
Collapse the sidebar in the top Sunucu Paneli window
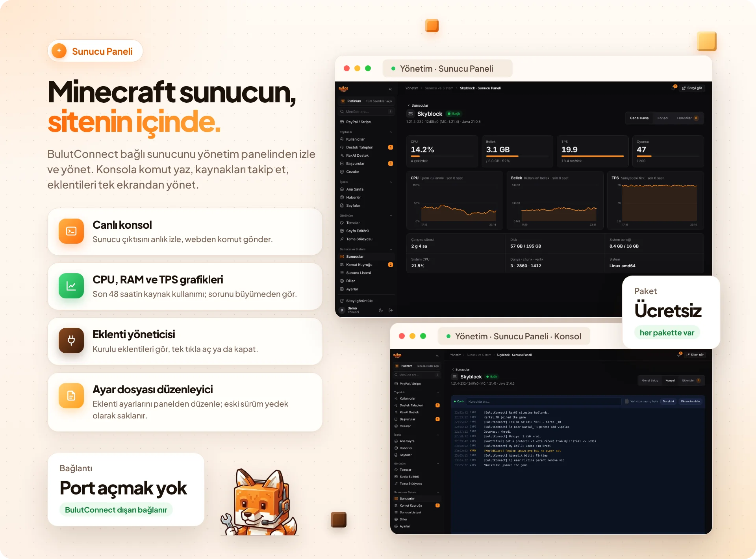pyautogui.click(x=390, y=89)
